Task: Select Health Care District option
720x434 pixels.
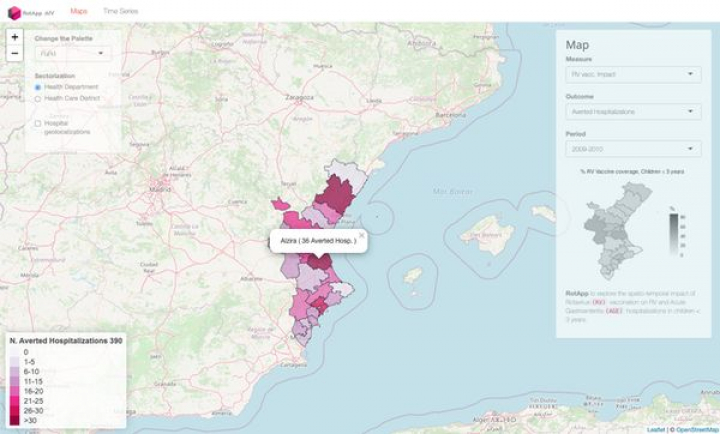Action: 38,99
